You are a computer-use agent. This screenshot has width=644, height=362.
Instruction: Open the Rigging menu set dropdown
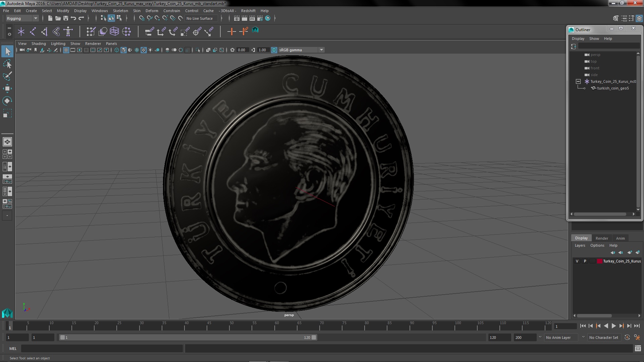[22, 18]
